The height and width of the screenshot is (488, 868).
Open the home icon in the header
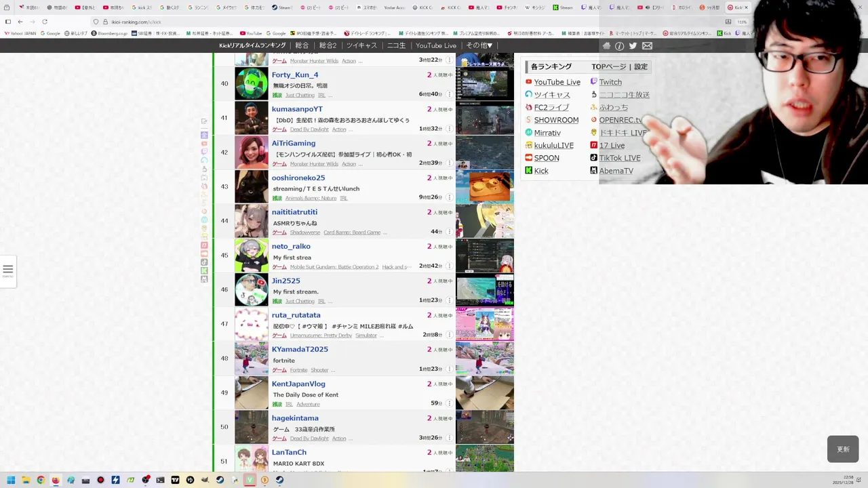tap(607, 46)
